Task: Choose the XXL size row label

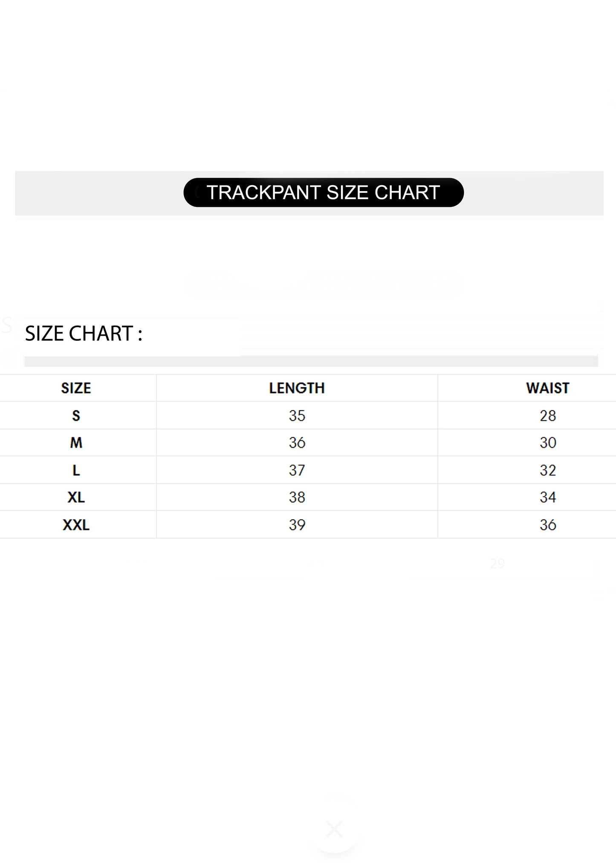Action: tap(76, 525)
